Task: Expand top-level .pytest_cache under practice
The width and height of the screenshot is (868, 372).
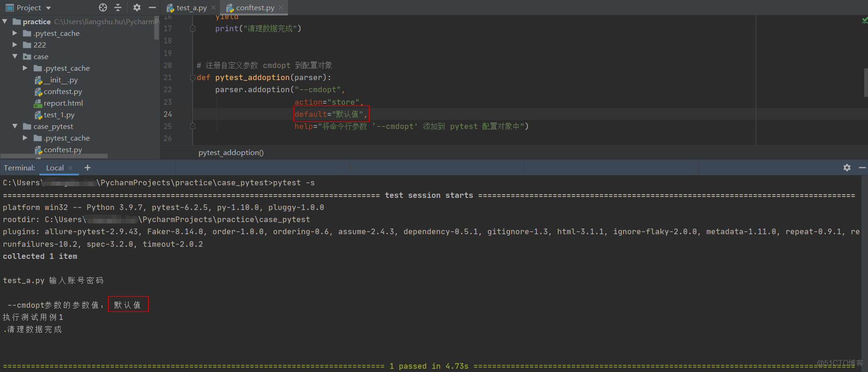Action: 15,33
